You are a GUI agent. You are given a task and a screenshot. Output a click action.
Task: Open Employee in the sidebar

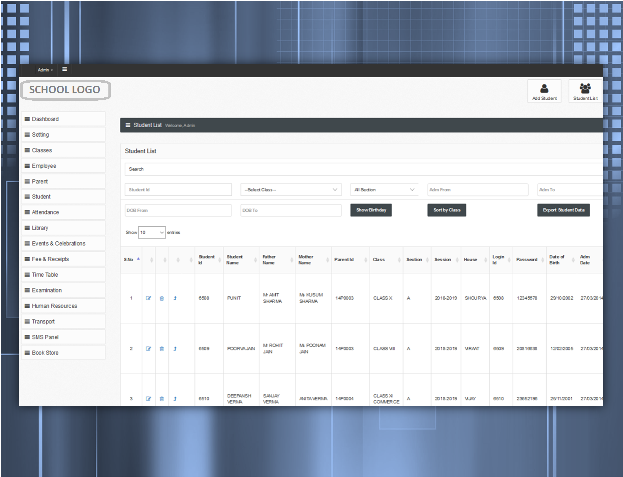pyautogui.click(x=63, y=166)
